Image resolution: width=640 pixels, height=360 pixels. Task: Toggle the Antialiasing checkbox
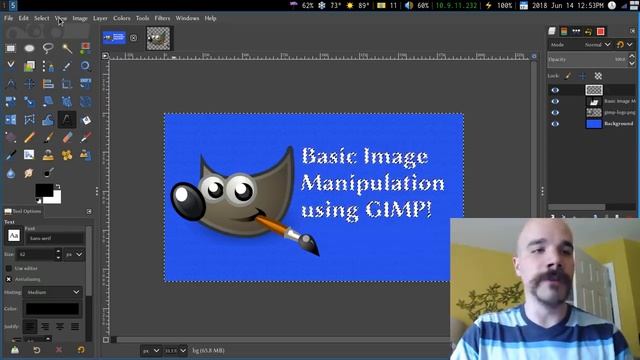pyautogui.click(x=9, y=279)
